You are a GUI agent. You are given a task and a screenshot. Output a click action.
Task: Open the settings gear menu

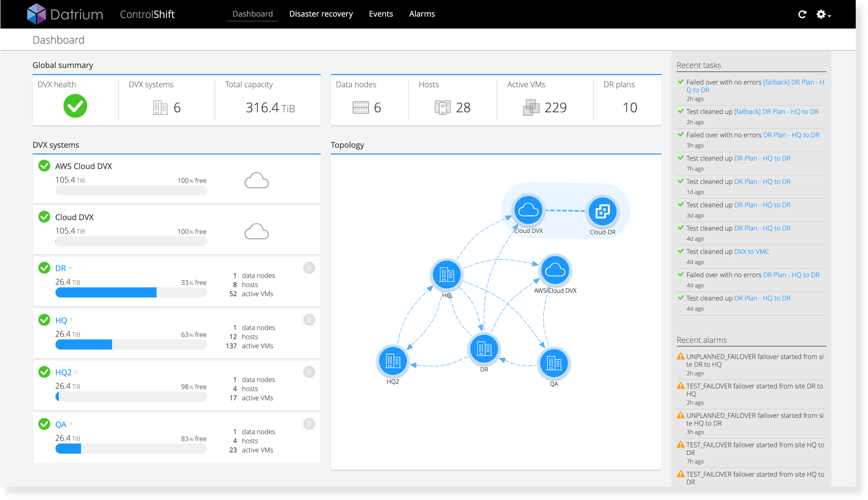(x=823, y=14)
